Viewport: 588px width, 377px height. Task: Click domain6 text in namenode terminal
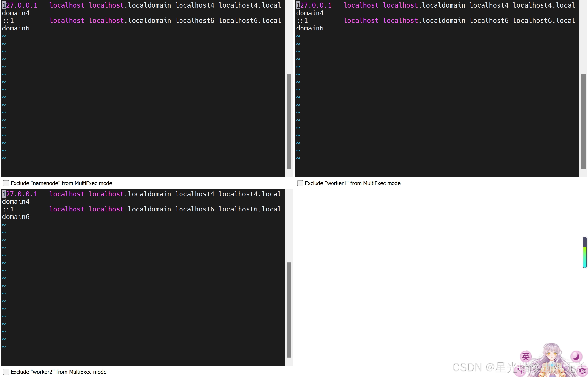pos(16,28)
